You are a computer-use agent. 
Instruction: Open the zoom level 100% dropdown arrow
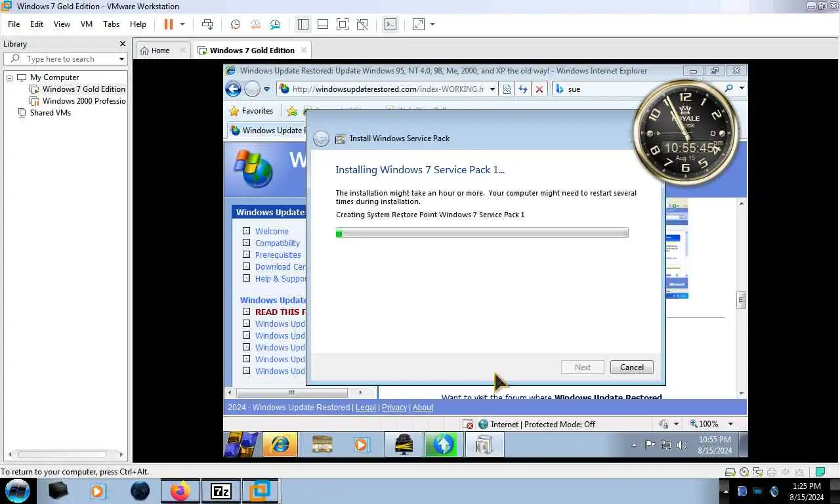tap(730, 424)
